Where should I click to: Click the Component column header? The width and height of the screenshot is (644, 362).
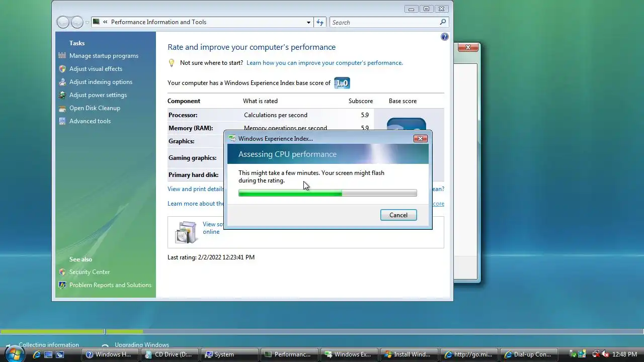click(x=184, y=101)
